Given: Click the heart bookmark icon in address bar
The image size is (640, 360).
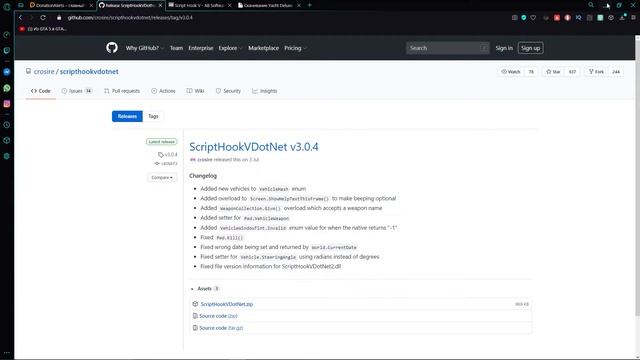Looking at the screenshot, I should coord(533,18).
